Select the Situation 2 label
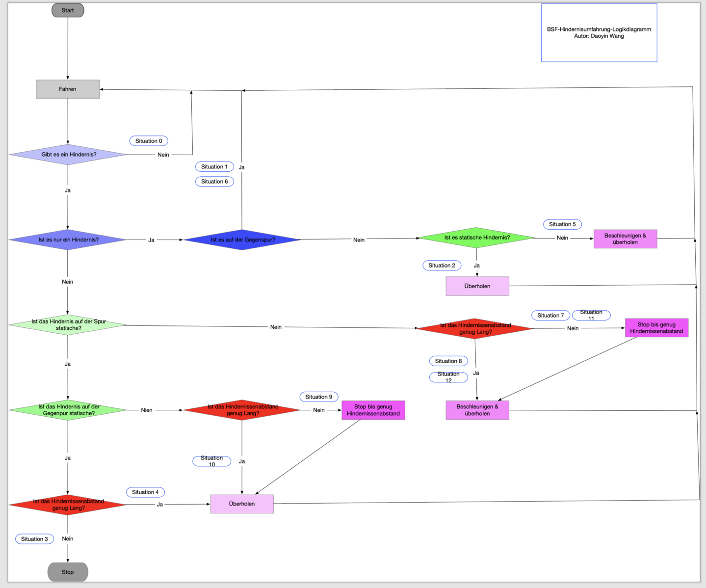 pyautogui.click(x=442, y=266)
